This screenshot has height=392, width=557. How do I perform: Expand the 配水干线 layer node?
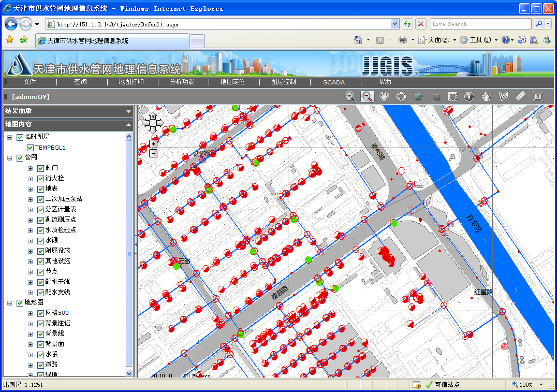31,282
